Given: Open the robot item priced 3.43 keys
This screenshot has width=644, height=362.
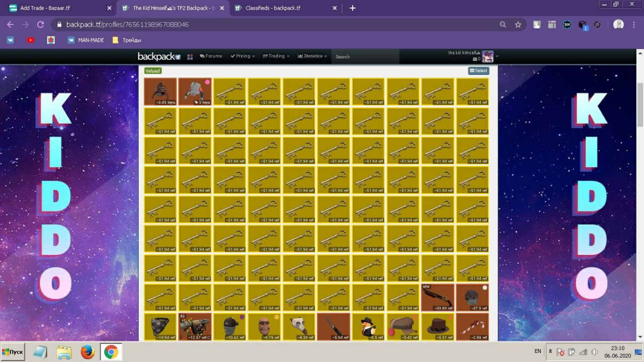Looking at the screenshot, I should click(x=160, y=92).
